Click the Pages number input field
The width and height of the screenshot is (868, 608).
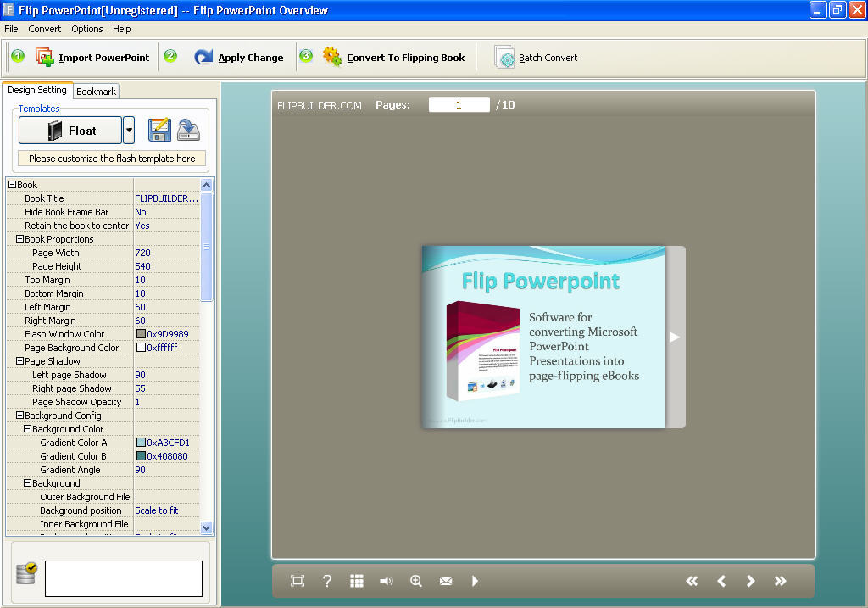coord(459,104)
